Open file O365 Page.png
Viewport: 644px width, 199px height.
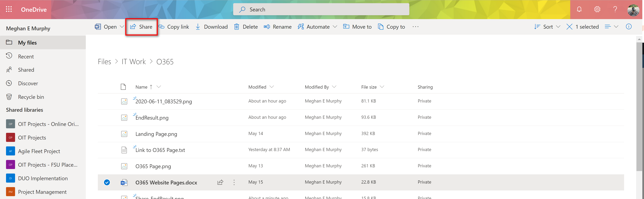tap(153, 167)
